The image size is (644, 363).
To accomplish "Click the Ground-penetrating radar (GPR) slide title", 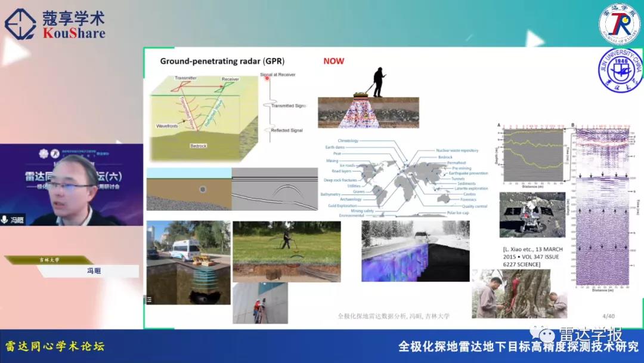I will point(222,61).
